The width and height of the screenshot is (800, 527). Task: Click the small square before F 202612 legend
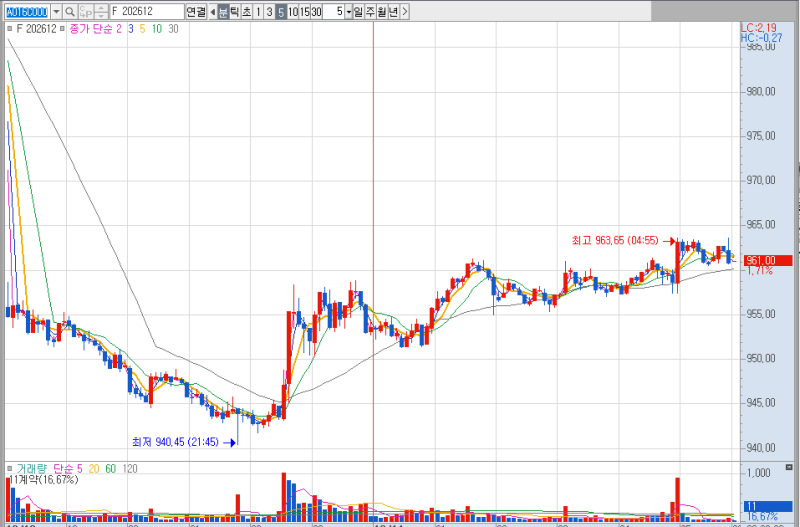pos(10,29)
